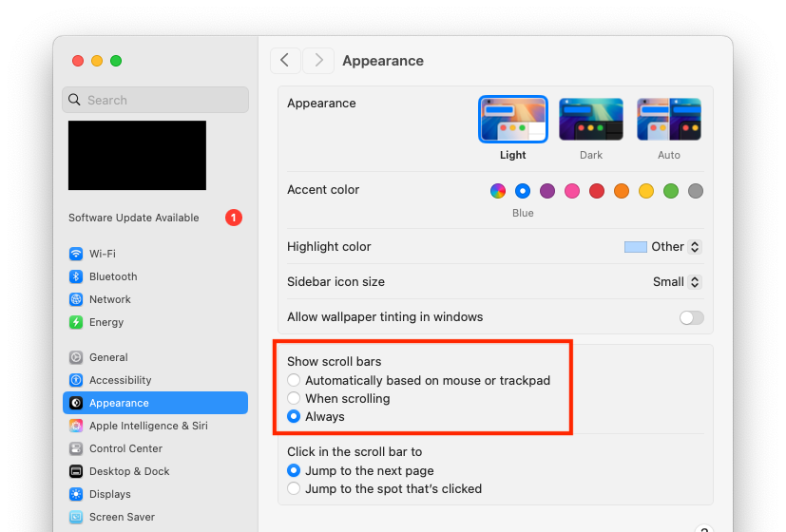Click the Accessibility icon in sidebar
Screen dimensions: 786x532
point(76,380)
